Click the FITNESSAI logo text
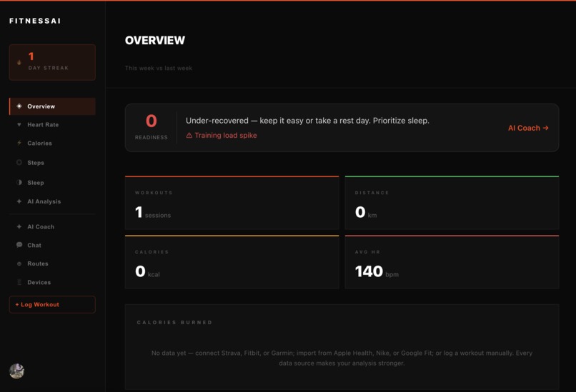 point(35,21)
